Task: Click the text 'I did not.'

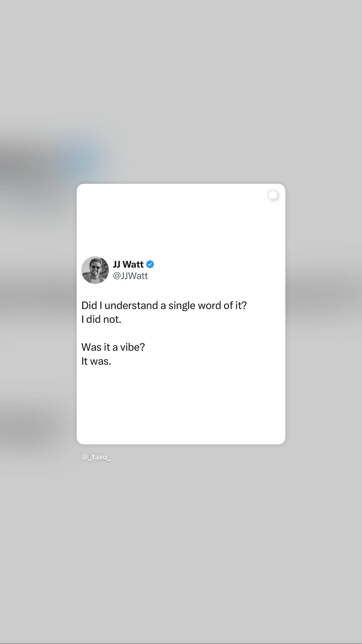Action: 101,319
